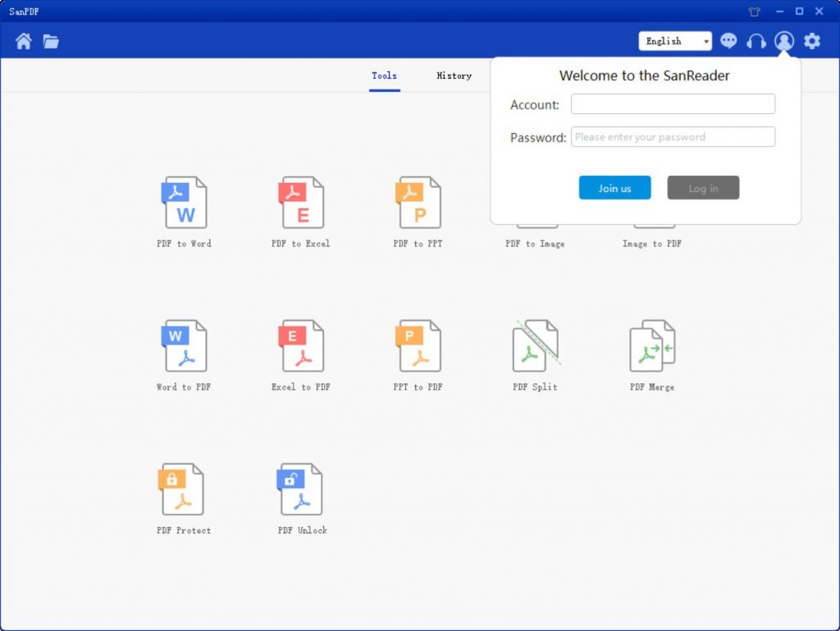
Task: Open the PDF to Excel tool
Action: coord(301,213)
